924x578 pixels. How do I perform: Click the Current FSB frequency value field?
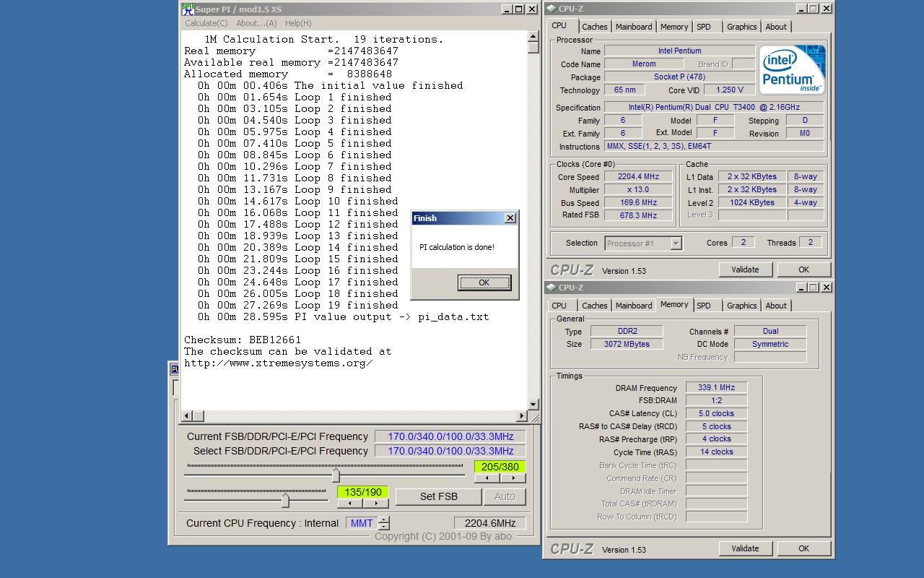(450, 436)
